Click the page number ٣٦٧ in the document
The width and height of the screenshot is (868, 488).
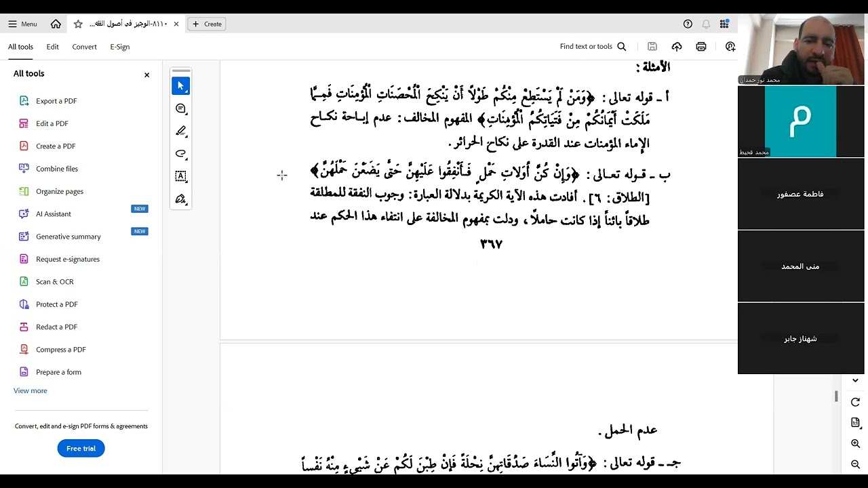coord(491,244)
